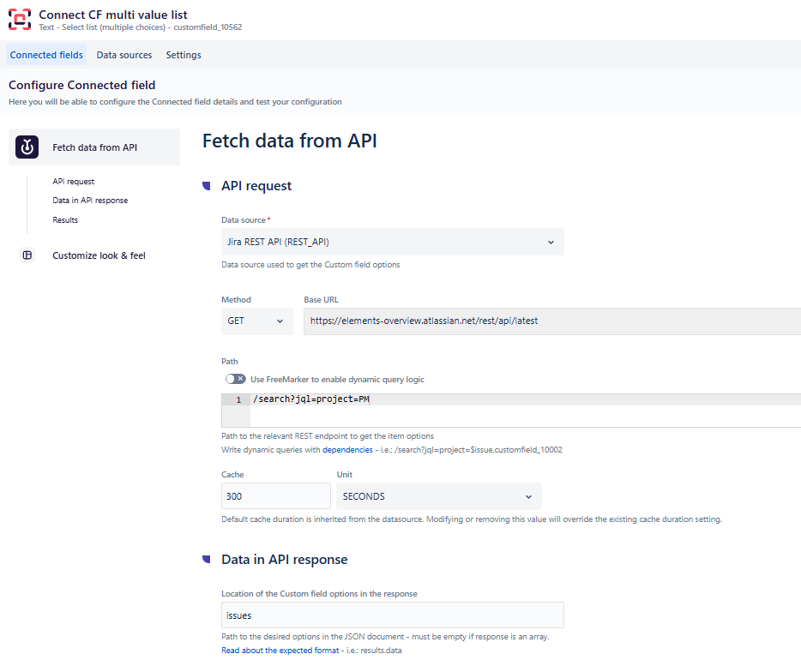801x672 pixels.
Task: Click the bookmark icon beside Data in API response
Action: pyautogui.click(x=206, y=559)
